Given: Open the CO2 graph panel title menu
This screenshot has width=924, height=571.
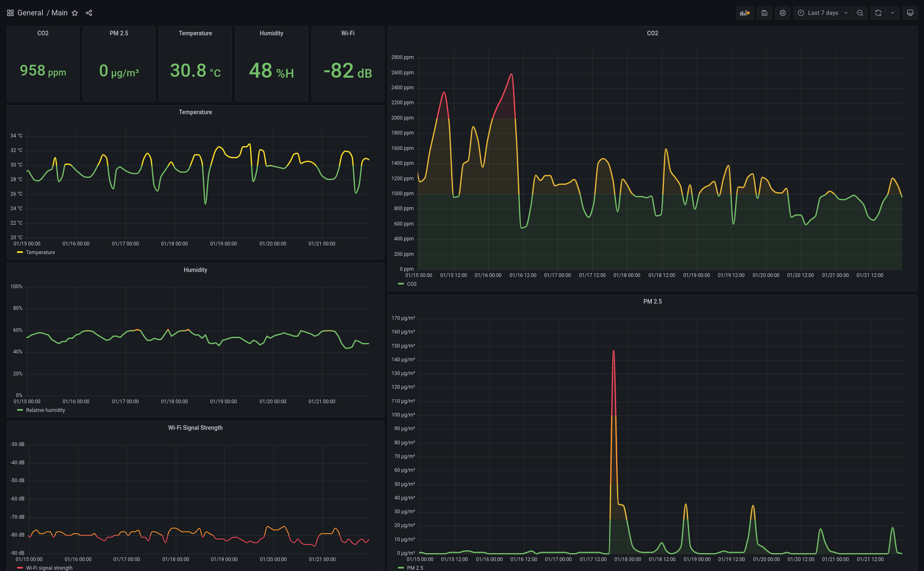Looking at the screenshot, I should click(652, 33).
